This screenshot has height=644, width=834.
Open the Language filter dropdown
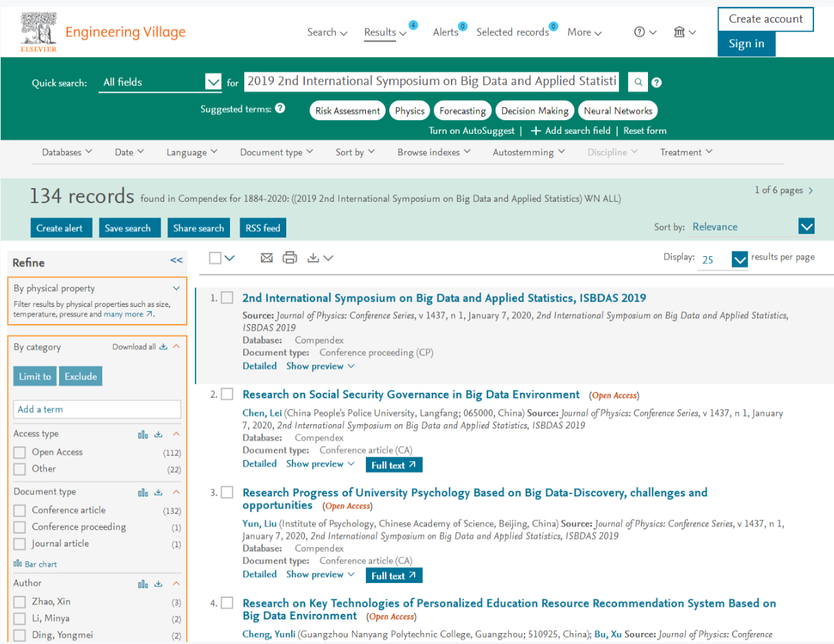[x=192, y=152]
